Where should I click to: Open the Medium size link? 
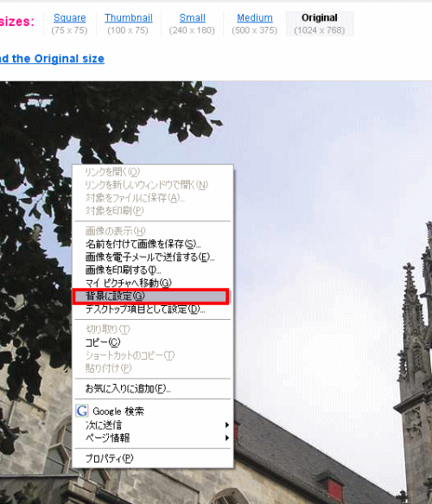coord(255,17)
